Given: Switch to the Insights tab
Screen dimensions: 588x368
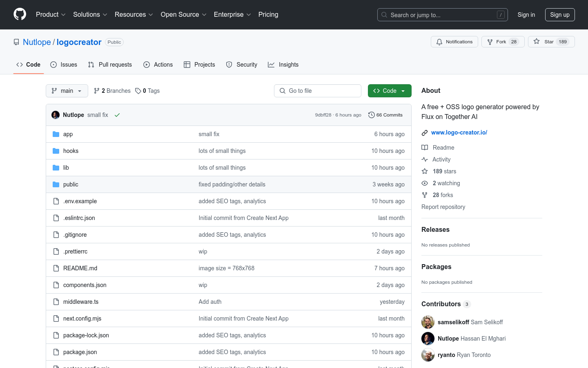Looking at the screenshot, I should click(283, 65).
